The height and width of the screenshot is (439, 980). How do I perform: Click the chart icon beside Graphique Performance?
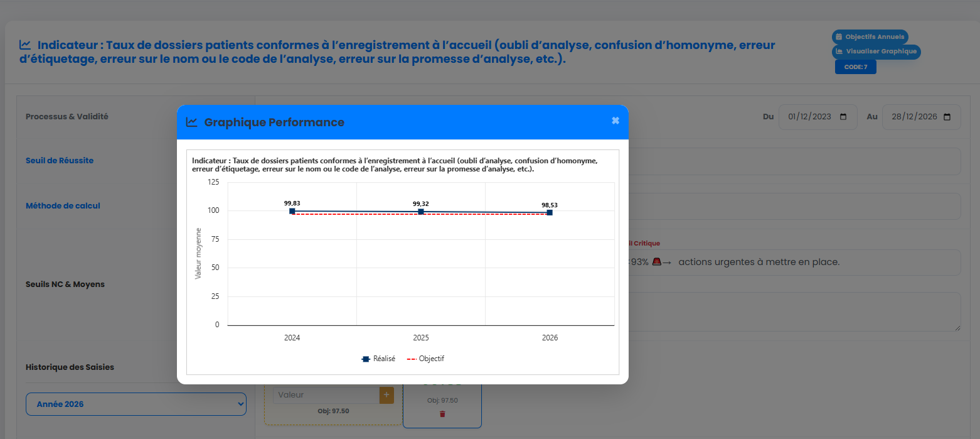[x=192, y=122]
